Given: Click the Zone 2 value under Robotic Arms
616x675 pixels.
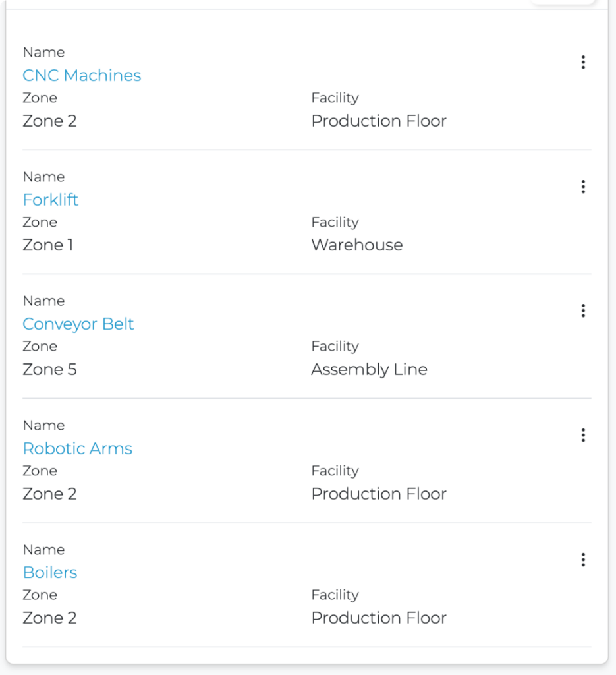Looking at the screenshot, I should tap(50, 494).
